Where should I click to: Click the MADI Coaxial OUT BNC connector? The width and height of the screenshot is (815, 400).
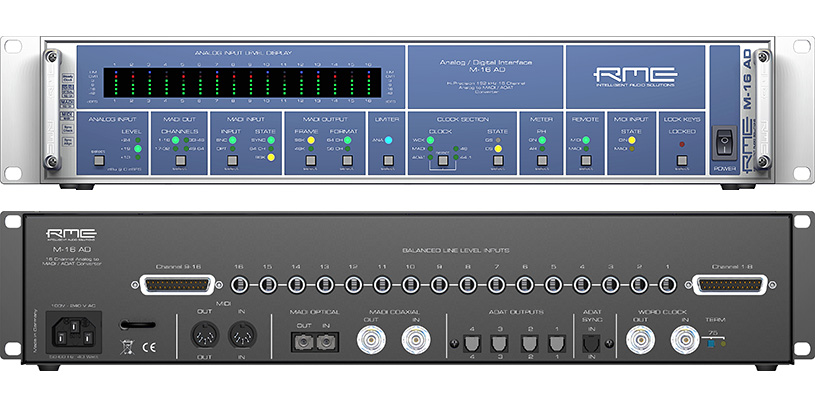(x=371, y=340)
